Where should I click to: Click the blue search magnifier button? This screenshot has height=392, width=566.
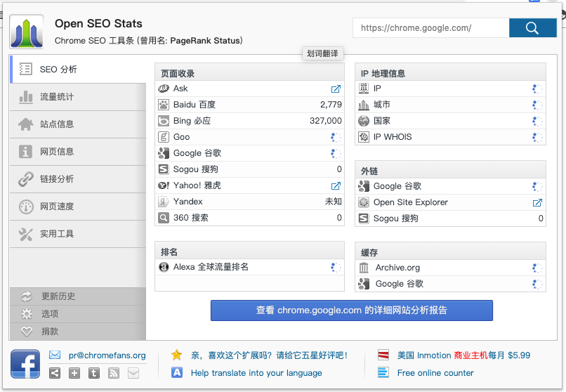(532, 28)
